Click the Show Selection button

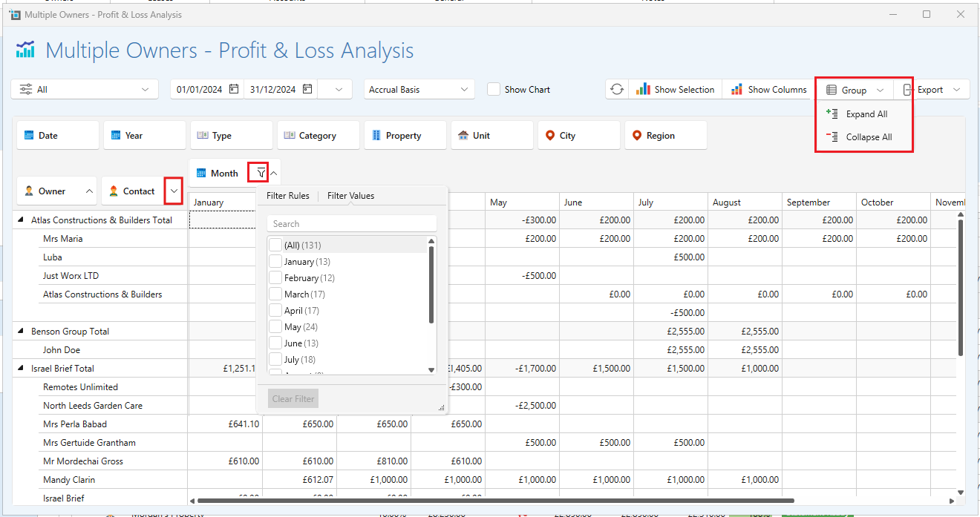pos(676,90)
